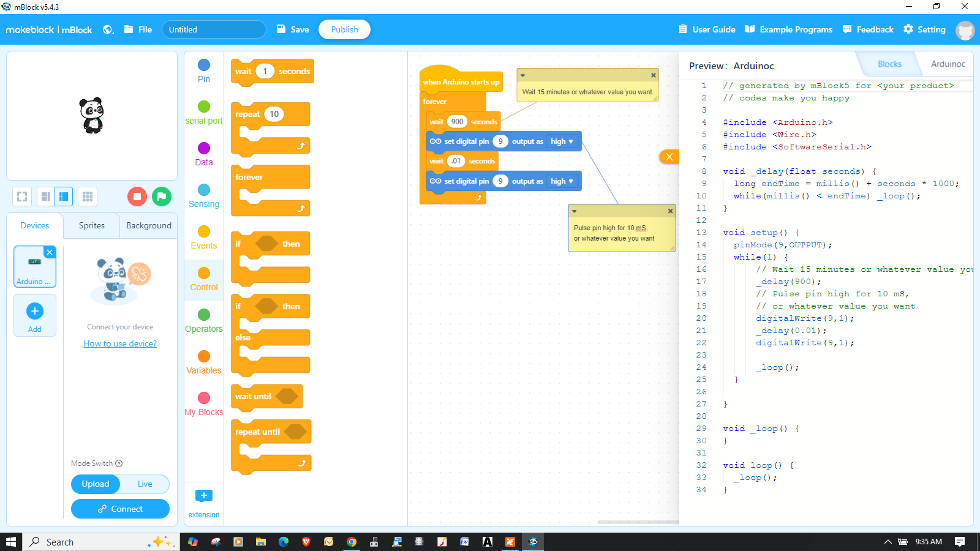Open Microsoft Edge from taskbar
Screen dimensions: 980x551
(284, 542)
